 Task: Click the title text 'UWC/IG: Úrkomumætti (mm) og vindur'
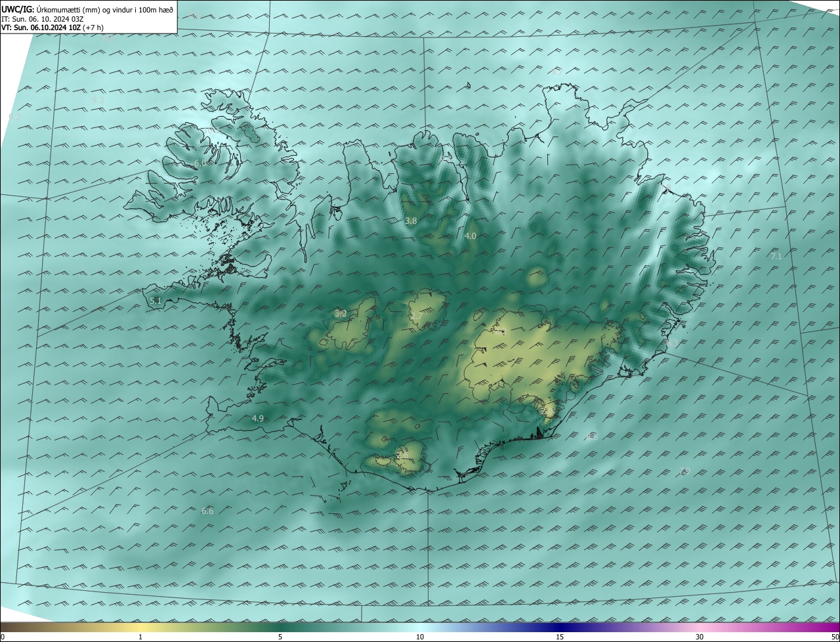click(x=66, y=10)
